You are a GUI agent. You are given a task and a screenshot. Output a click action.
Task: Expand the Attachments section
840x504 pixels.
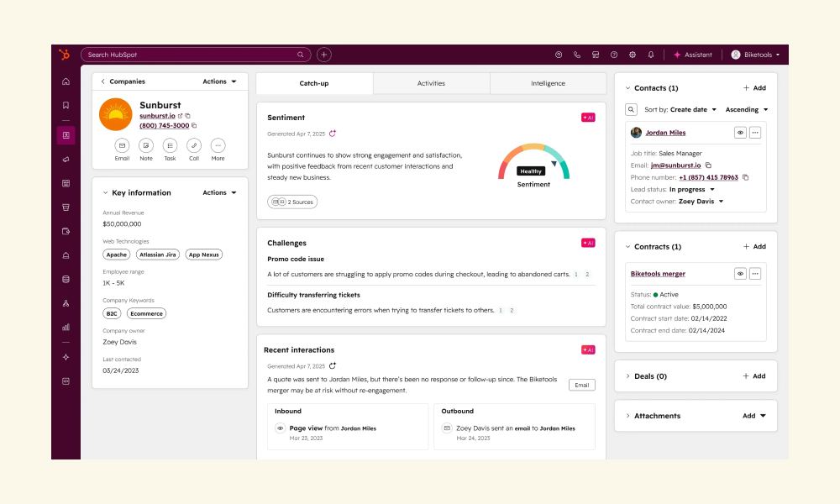click(627, 416)
